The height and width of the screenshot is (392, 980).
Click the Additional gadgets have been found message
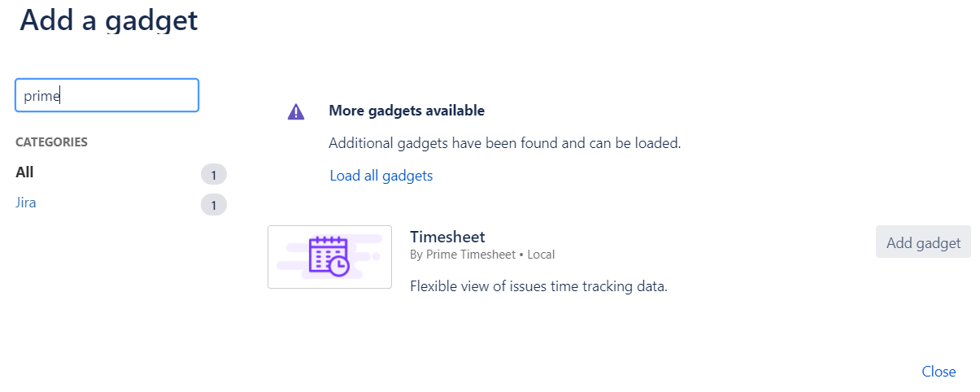pos(504,143)
